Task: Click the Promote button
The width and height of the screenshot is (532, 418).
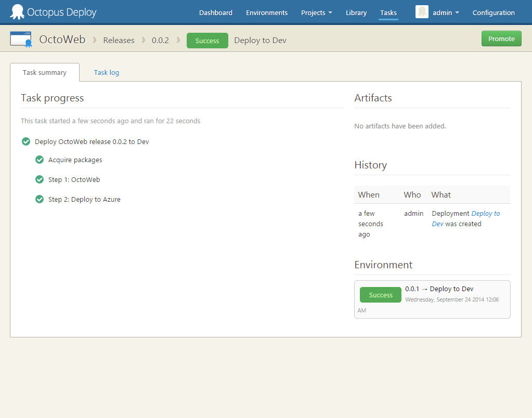Action: [x=501, y=38]
